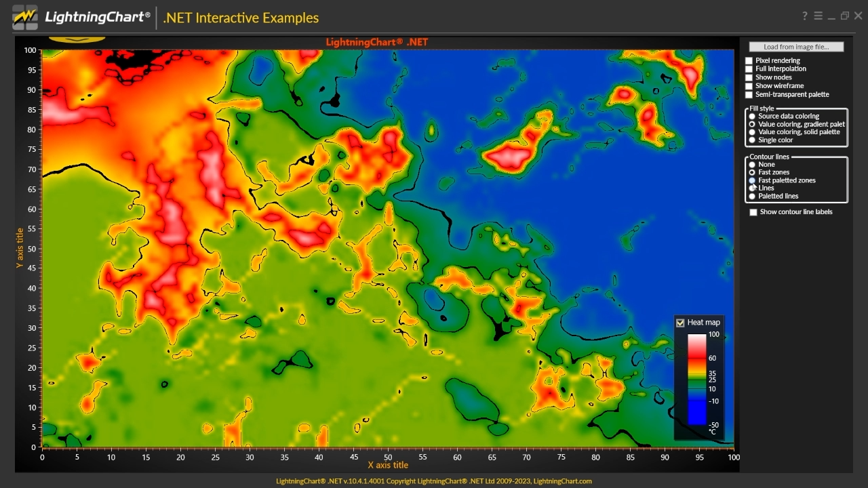Minimize the examples window
Screen dimensions: 868x488
831,16
